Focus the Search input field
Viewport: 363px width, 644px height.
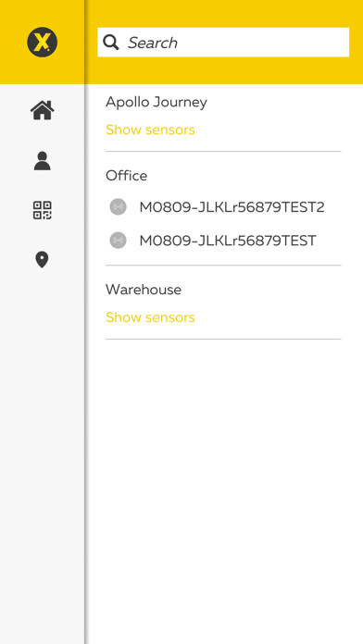223,43
